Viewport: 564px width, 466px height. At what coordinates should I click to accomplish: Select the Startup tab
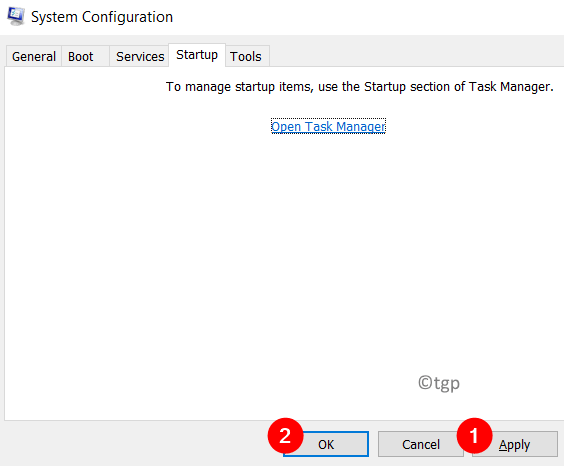pos(197,55)
